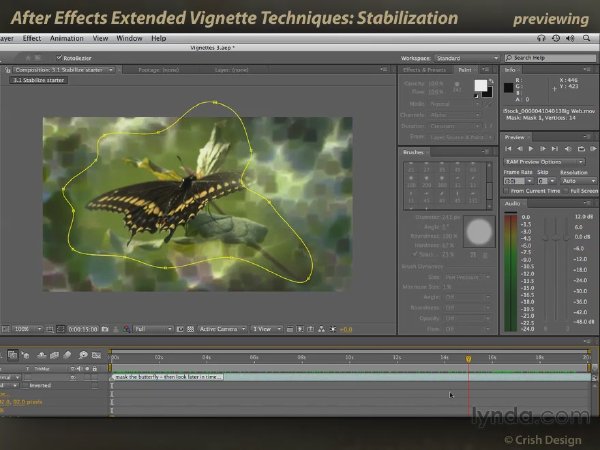The image size is (600, 450).
Task: Toggle the Preview audio mute button
Action: (568, 148)
